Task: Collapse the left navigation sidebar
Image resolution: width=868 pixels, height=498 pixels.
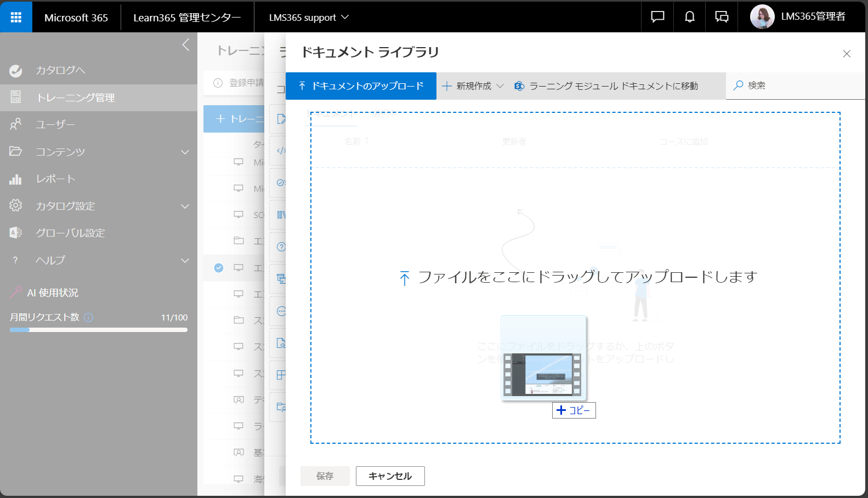Action: 185,45
